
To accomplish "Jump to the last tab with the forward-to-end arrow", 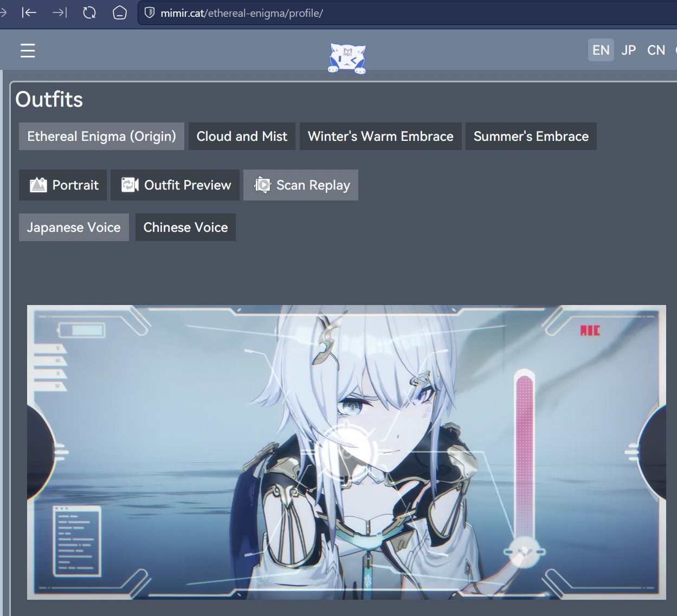I will tap(60, 12).
